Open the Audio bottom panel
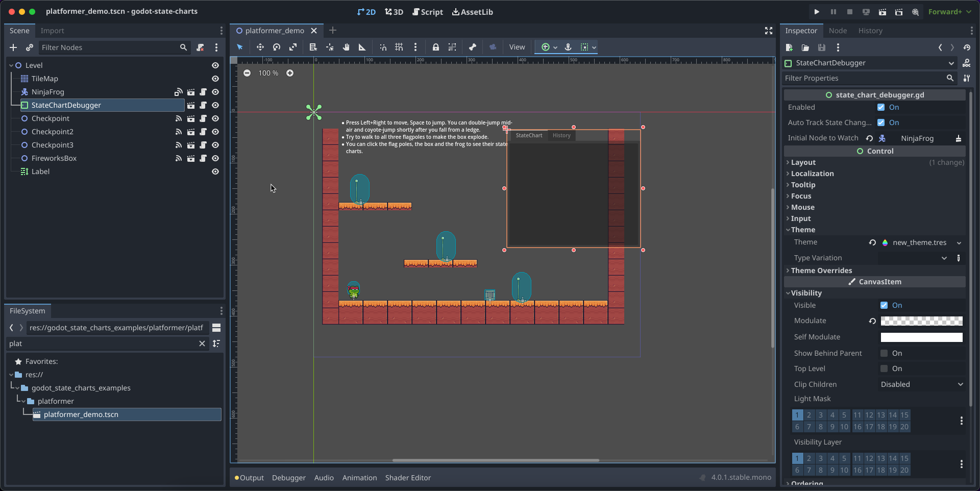980x491 pixels. click(x=324, y=478)
